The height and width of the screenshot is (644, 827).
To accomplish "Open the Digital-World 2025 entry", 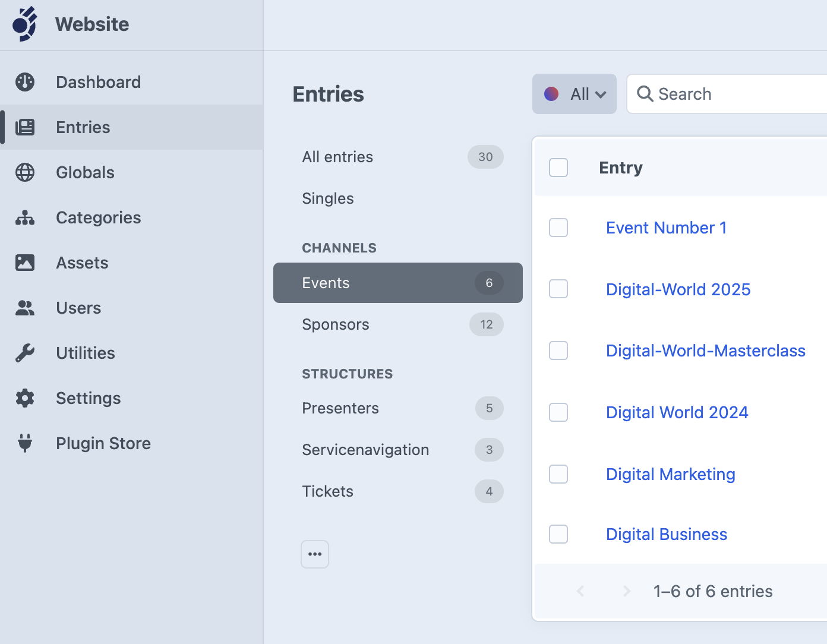I will tap(678, 289).
